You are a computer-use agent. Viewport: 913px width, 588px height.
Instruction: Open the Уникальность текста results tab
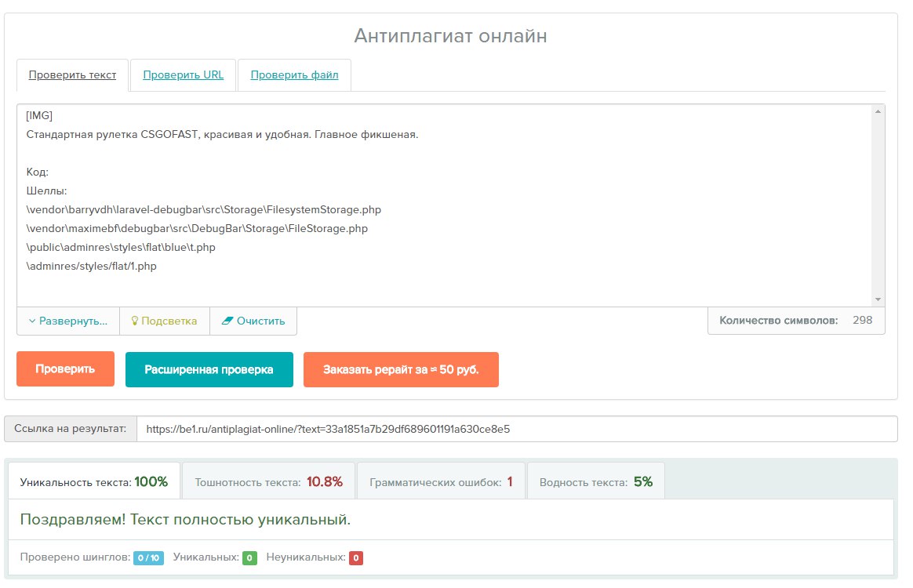(94, 481)
